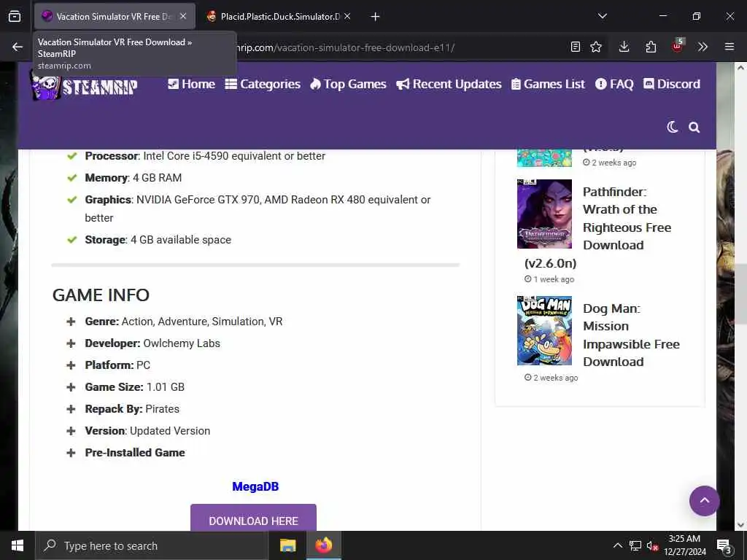747x560 pixels.
Task: Open the Discord link
Action: [x=672, y=85]
